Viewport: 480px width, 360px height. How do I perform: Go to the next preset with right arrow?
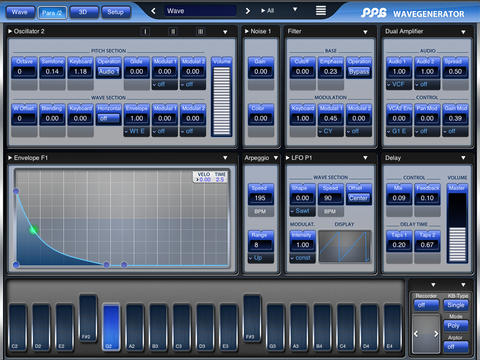[247, 11]
